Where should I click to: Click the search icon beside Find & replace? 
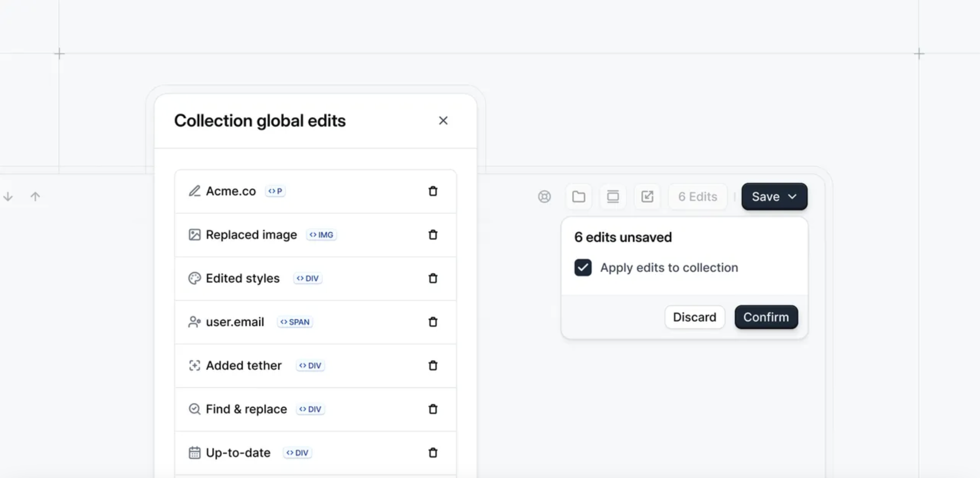click(195, 409)
